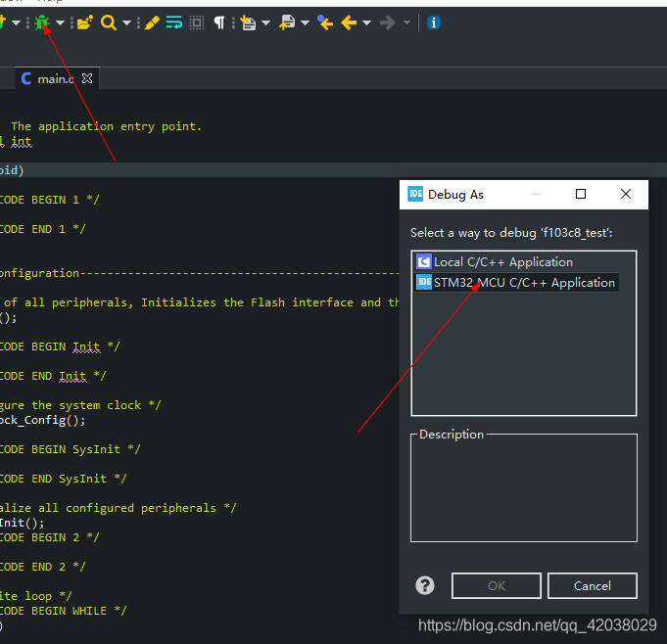The image size is (667, 644).
Task: Click the 'CODE BEGIN 1' comment line
Action: (x=49, y=200)
